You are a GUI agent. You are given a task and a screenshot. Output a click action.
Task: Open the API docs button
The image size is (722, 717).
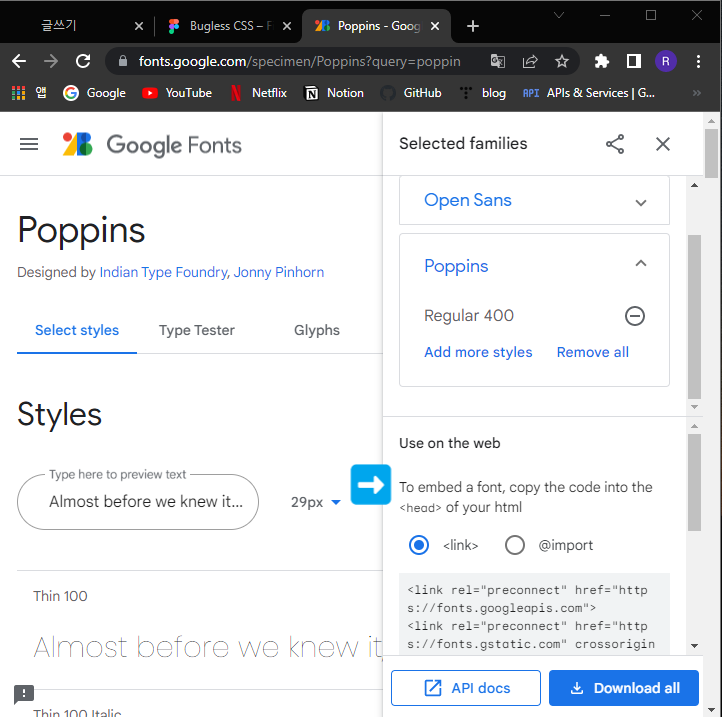(466, 688)
